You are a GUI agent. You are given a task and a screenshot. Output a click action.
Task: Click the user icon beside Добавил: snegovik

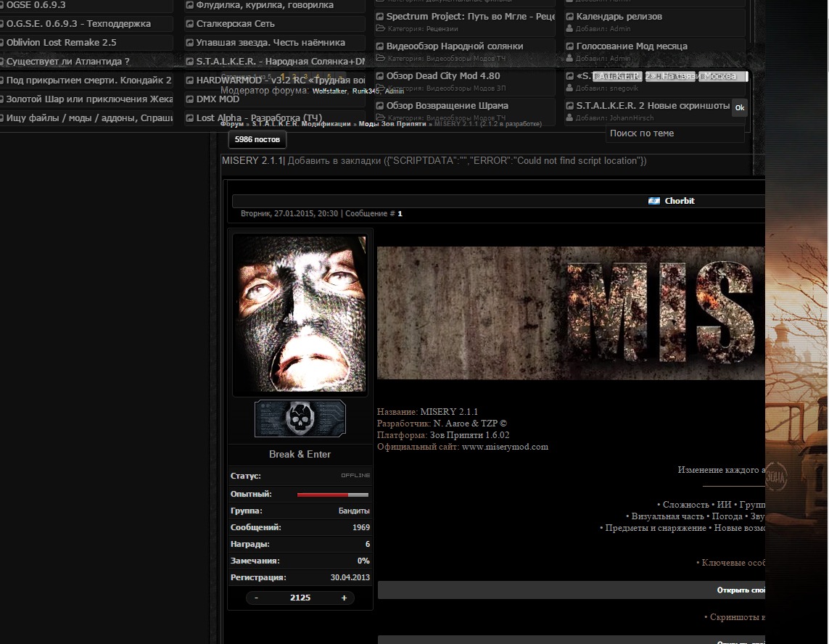coord(569,88)
